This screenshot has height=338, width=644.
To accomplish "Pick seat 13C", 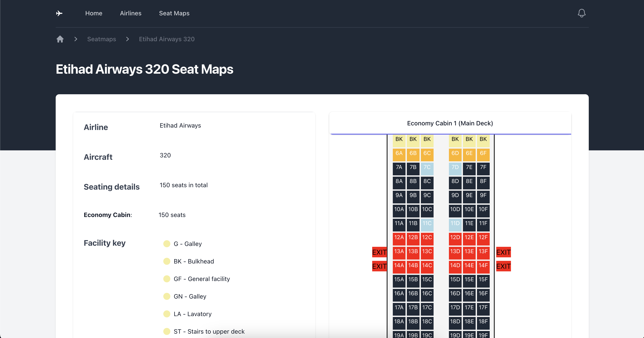I will (x=427, y=253).
